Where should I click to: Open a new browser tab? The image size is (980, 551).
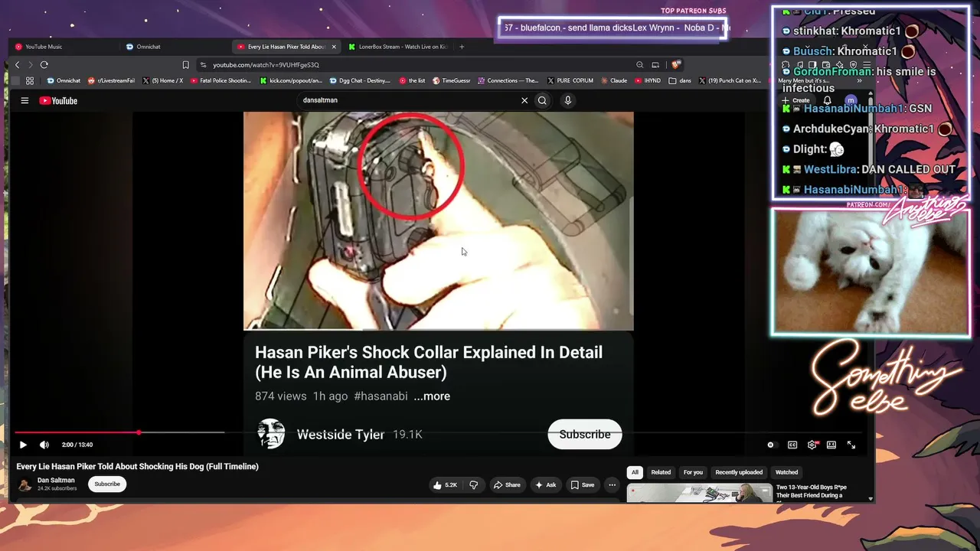coord(462,47)
